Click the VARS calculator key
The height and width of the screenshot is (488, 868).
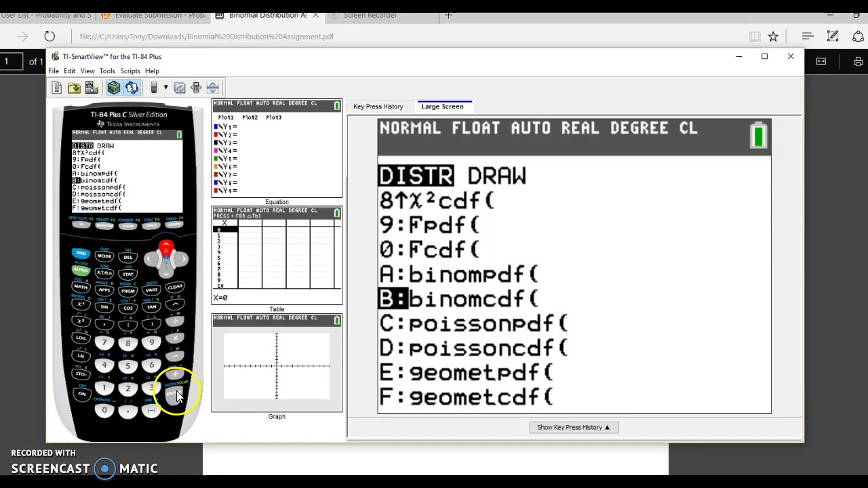151,290
